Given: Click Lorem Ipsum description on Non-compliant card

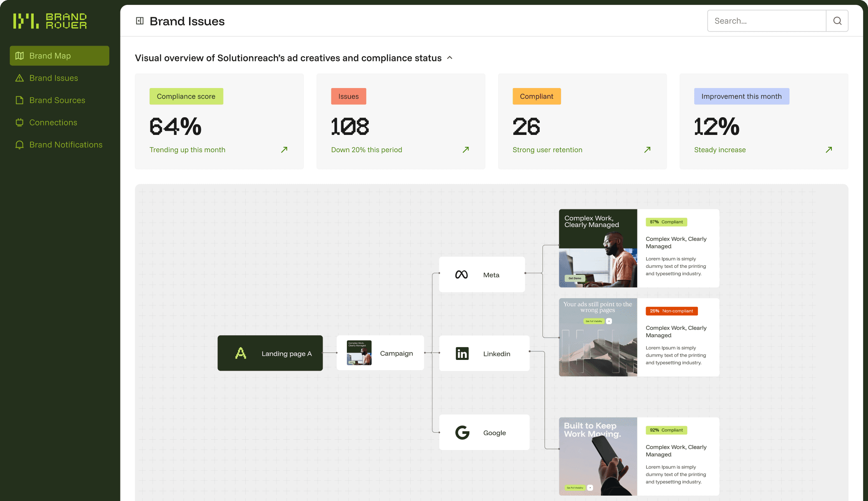Looking at the screenshot, I should [676, 355].
